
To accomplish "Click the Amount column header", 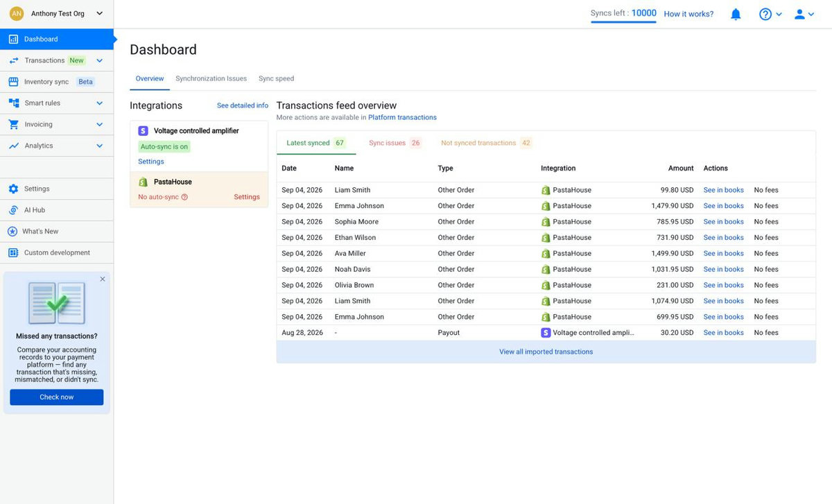I will [681, 168].
